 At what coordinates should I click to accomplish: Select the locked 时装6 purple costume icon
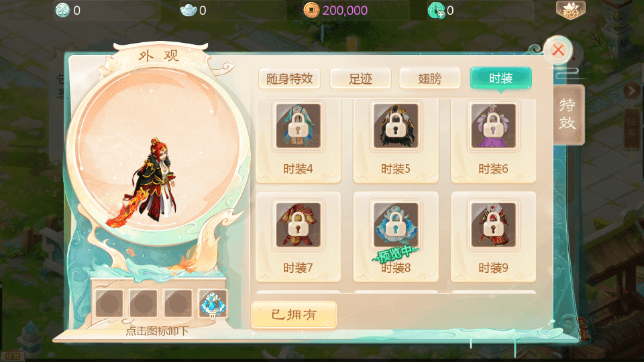[x=493, y=126]
